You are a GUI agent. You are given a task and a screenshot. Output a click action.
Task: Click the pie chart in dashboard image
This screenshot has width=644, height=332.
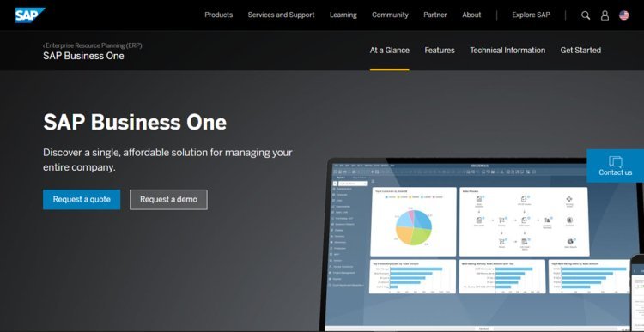click(x=414, y=226)
